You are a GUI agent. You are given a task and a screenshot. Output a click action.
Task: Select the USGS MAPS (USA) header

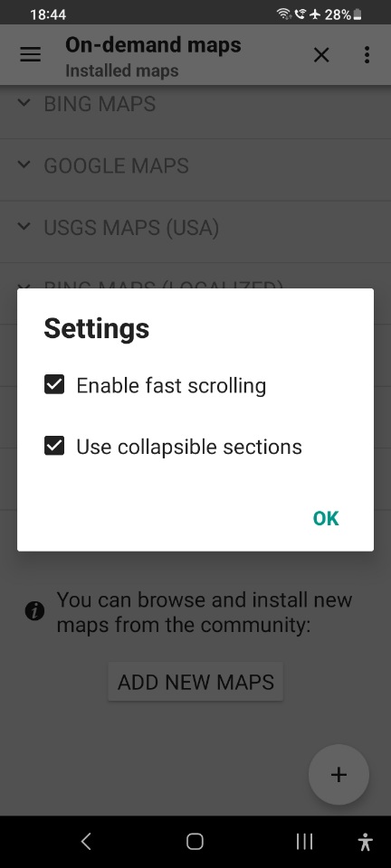[x=195, y=227]
